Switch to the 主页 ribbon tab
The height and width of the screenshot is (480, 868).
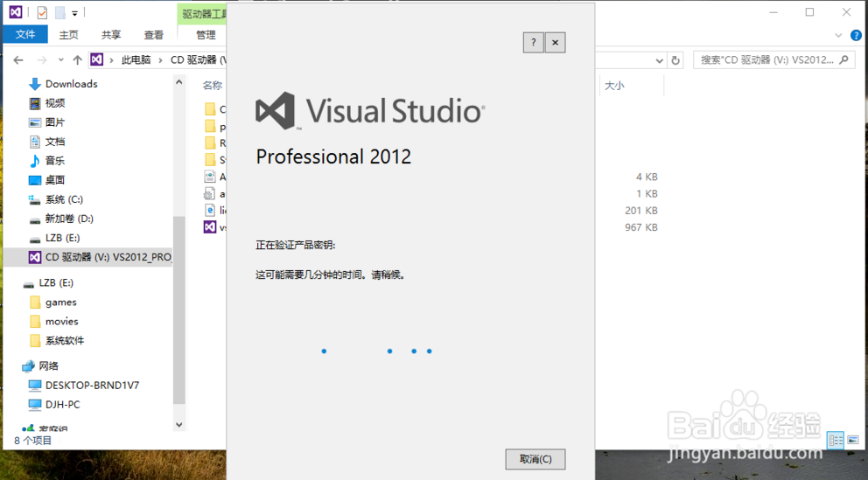pos(68,34)
